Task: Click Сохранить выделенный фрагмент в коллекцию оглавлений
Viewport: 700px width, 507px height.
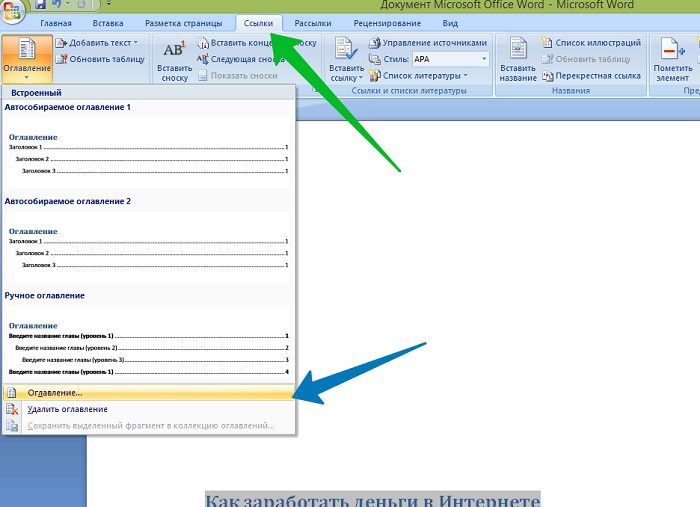Action: click(x=148, y=426)
